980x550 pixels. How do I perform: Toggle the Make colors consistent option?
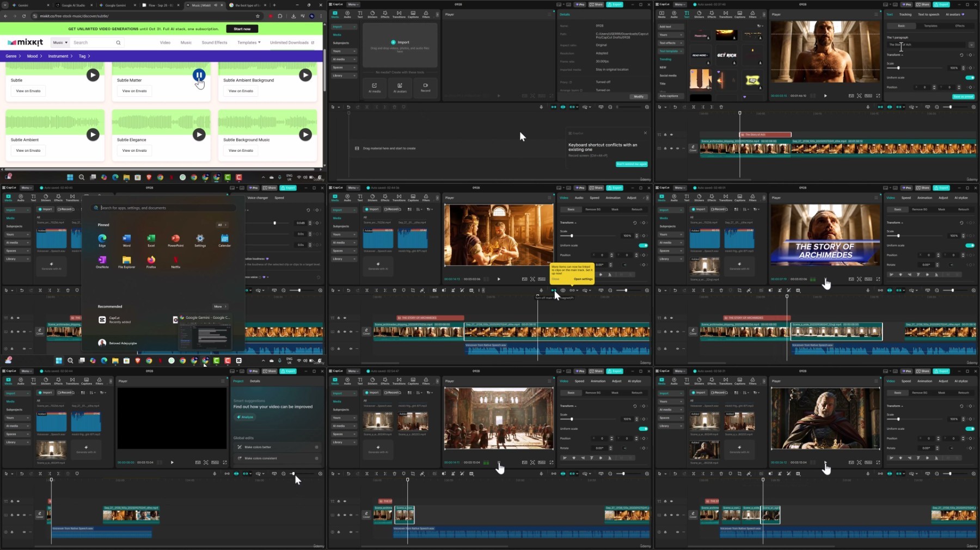point(316,458)
